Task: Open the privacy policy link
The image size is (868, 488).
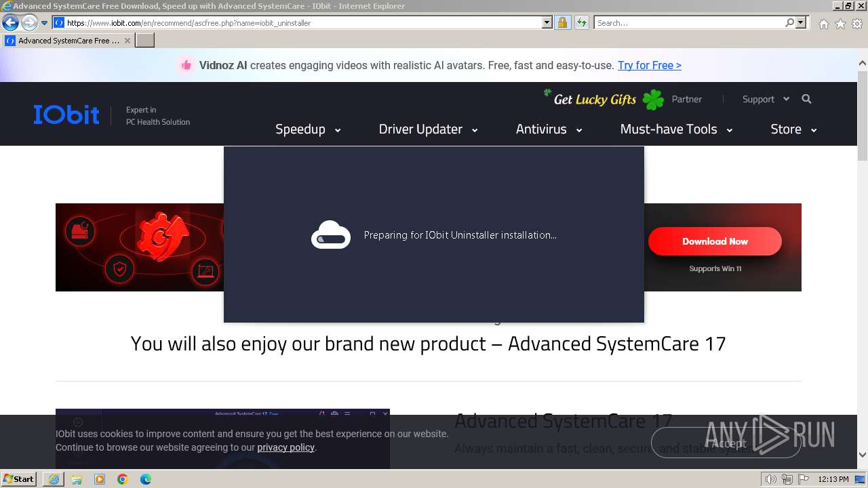Action: [285, 447]
